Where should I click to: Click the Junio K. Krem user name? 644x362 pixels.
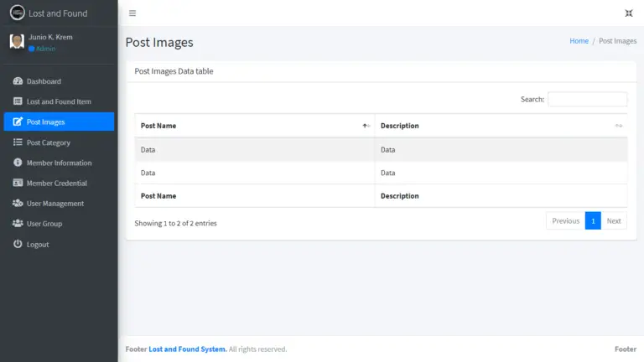click(50, 37)
